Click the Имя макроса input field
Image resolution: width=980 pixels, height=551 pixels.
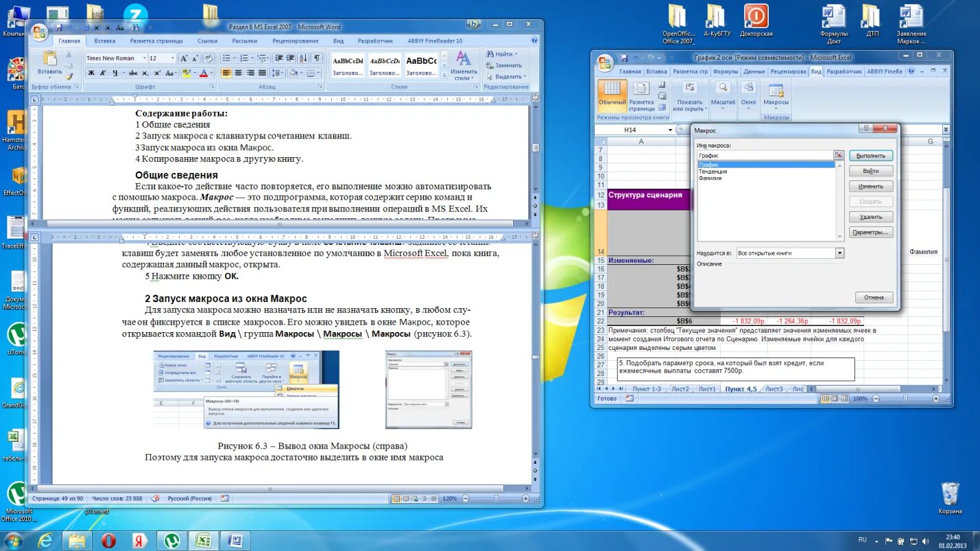(765, 155)
